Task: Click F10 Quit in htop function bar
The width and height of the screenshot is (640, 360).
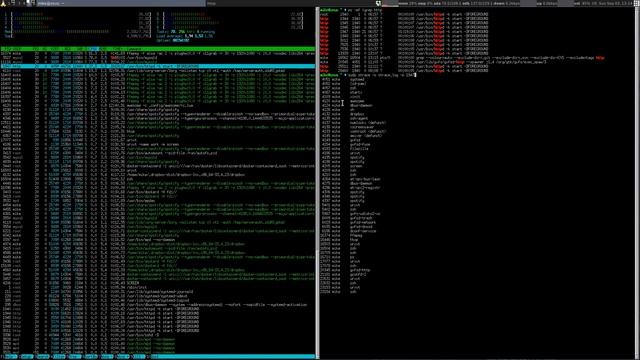Action: 154,357
